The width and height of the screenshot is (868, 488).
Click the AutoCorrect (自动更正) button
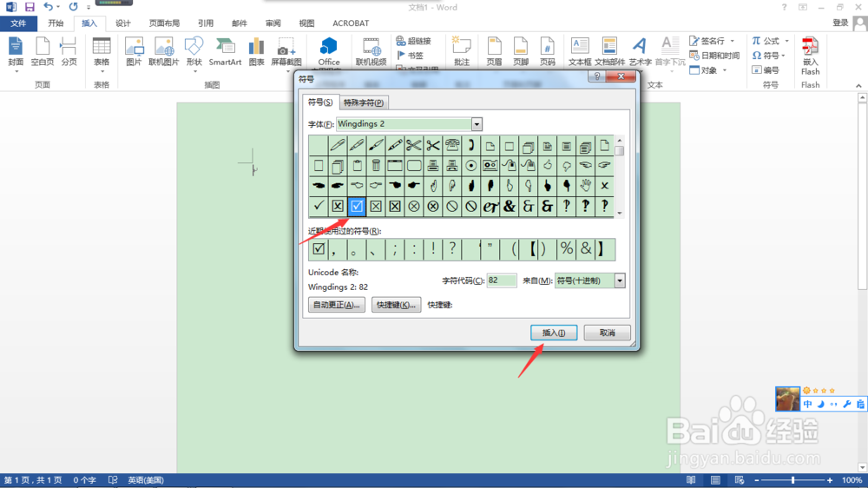click(337, 305)
